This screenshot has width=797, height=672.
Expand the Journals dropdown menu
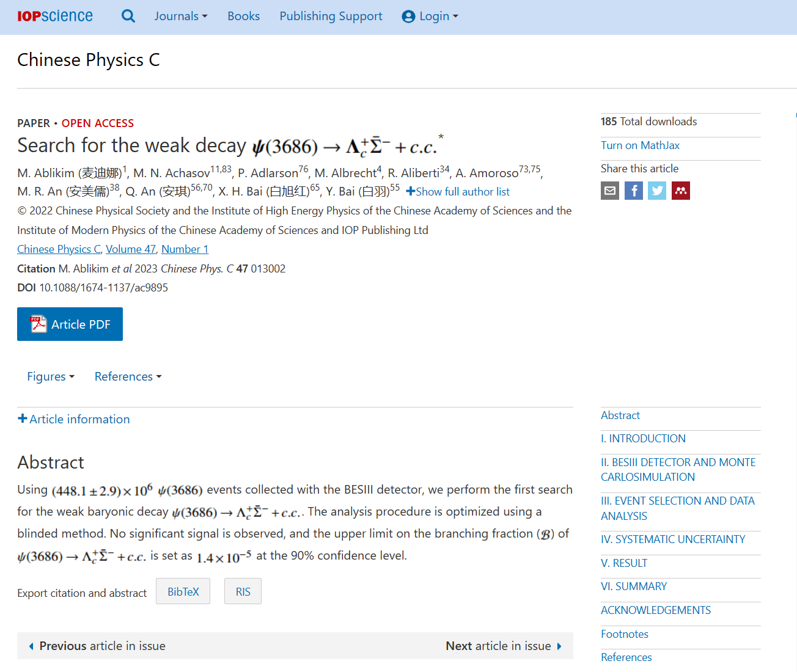(181, 16)
